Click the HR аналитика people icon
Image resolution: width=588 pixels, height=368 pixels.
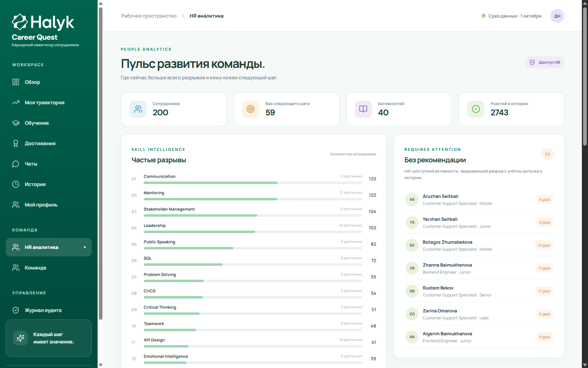(x=16, y=247)
